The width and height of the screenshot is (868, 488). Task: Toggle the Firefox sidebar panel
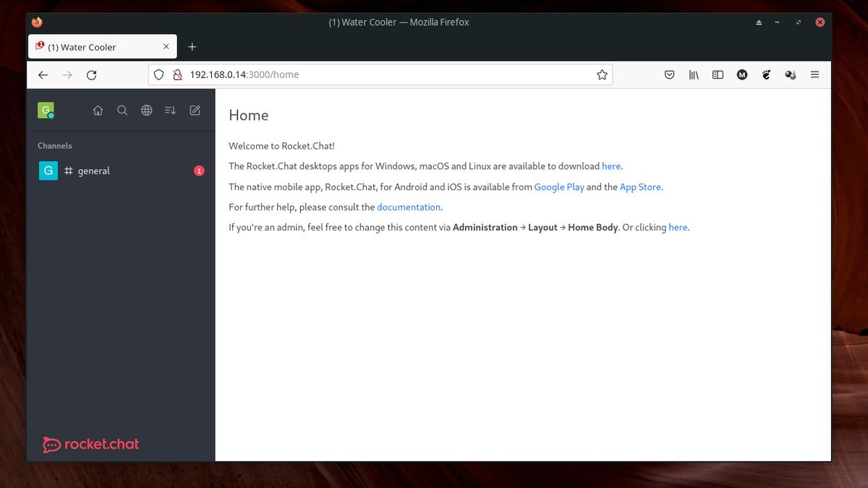718,74
